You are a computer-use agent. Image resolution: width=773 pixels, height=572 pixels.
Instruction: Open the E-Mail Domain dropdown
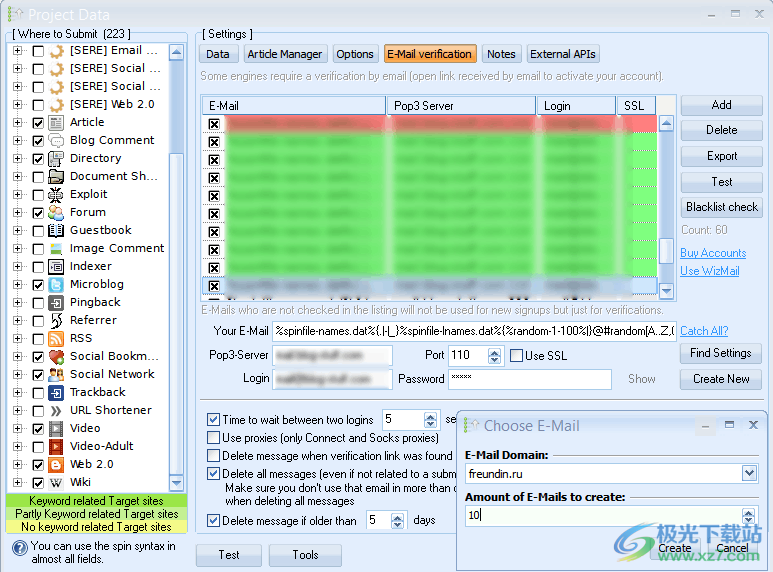coord(749,474)
